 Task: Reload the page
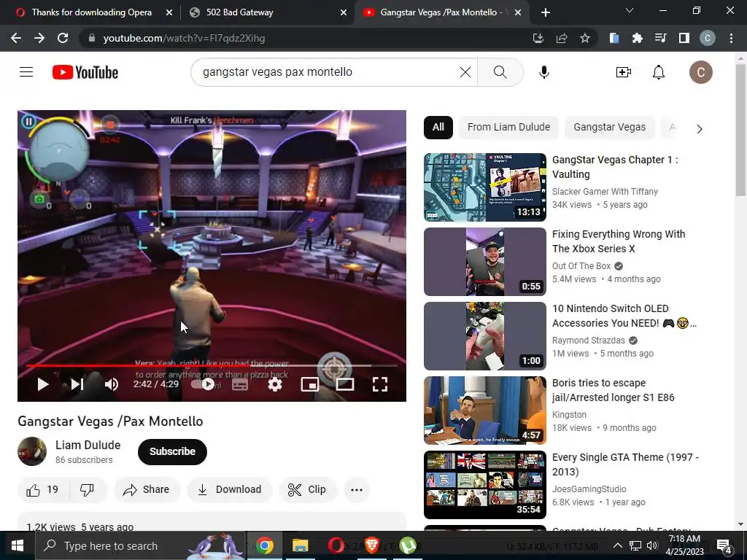pos(63,38)
